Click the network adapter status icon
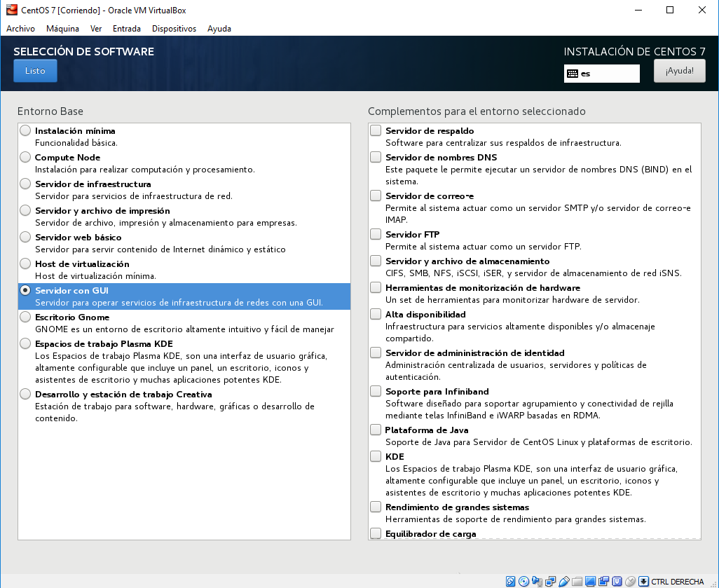This screenshot has height=588, width=719. pyautogui.click(x=550, y=581)
